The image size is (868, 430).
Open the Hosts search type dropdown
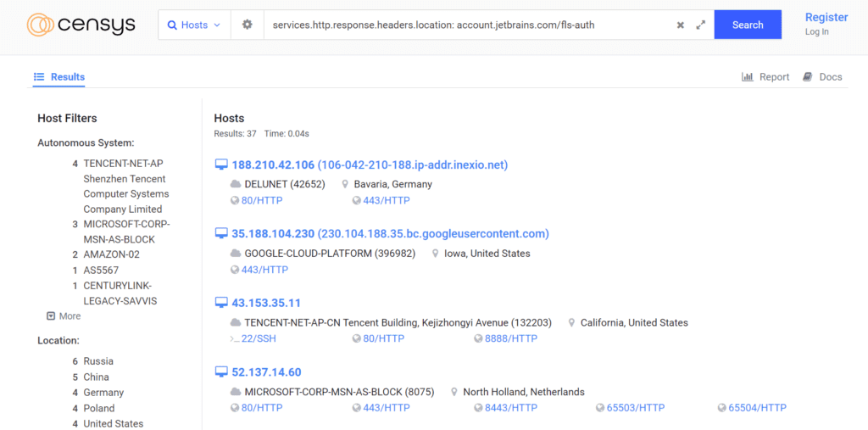click(194, 25)
